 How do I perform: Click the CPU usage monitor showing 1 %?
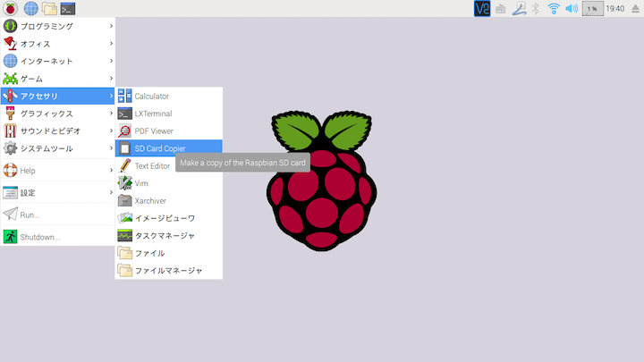(593, 9)
